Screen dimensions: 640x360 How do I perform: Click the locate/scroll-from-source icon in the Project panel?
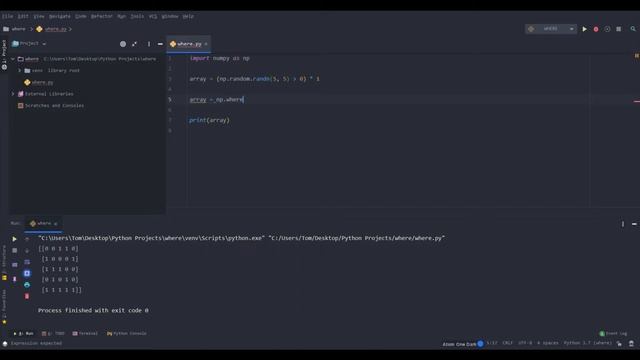[x=123, y=44]
